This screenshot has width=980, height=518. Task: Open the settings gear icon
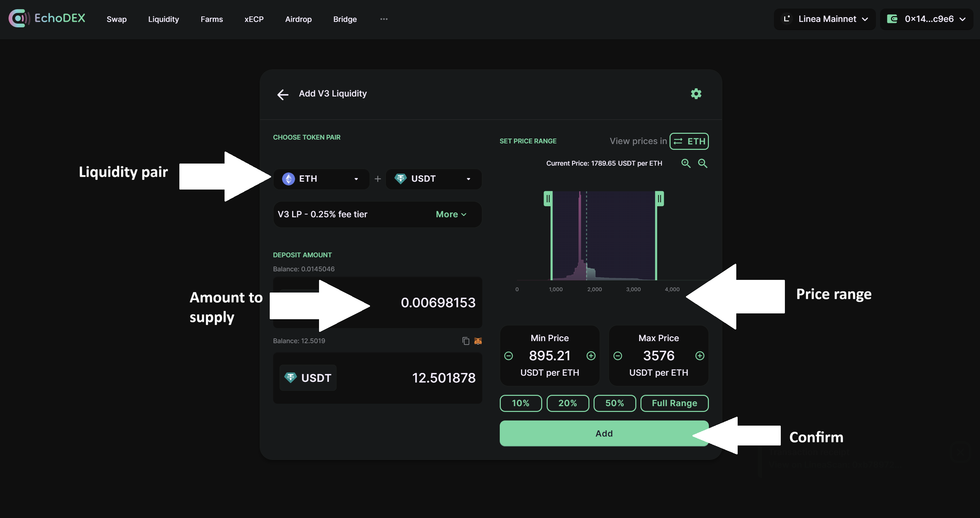coord(696,93)
